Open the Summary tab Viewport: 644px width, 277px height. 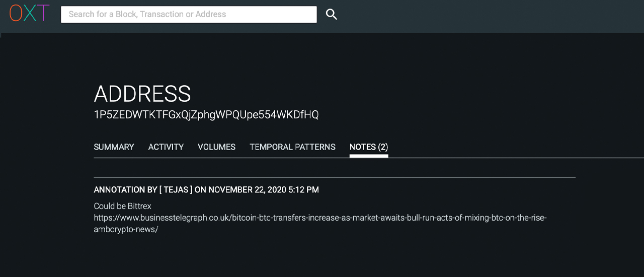(114, 147)
